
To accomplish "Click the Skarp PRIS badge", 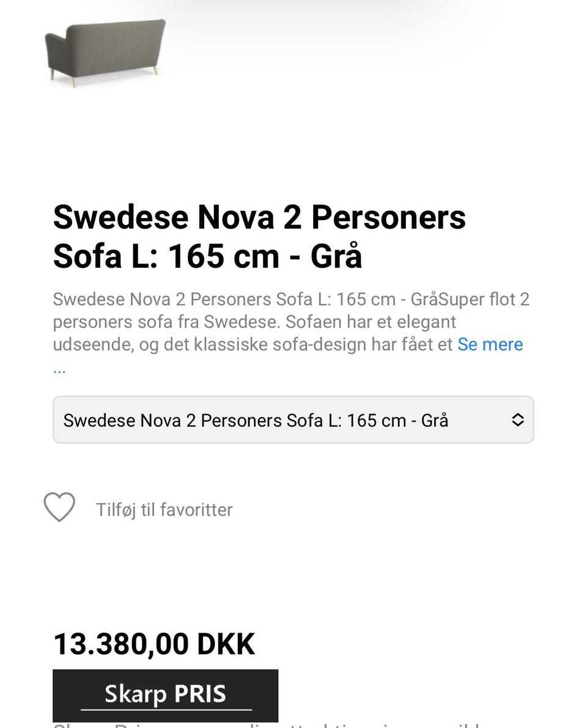I will [x=165, y=695].
